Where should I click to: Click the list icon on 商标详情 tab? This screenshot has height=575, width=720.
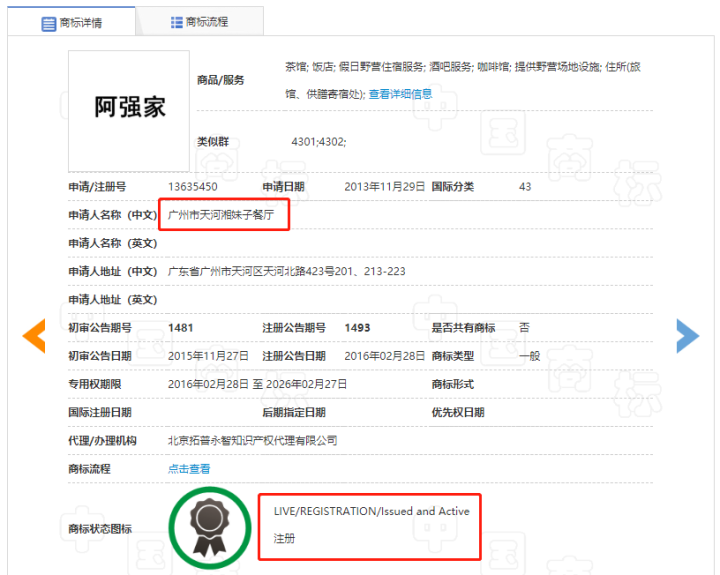[x=49, y=23]
